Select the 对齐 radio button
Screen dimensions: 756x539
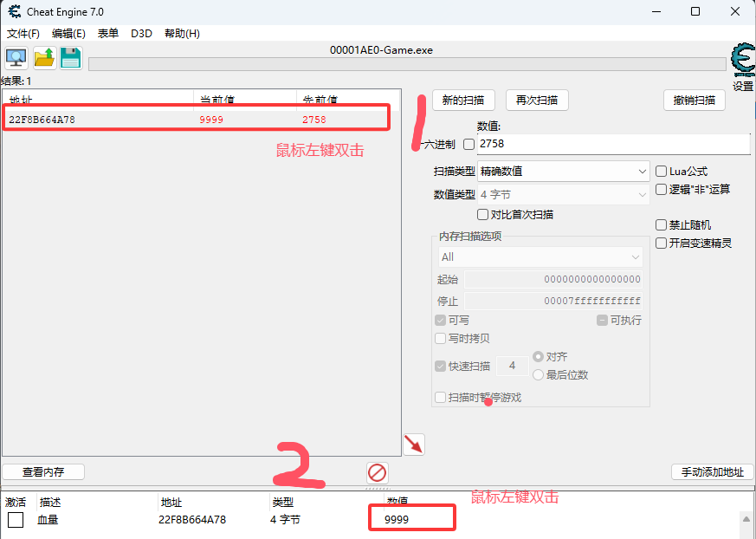click(x=538, y=357)
